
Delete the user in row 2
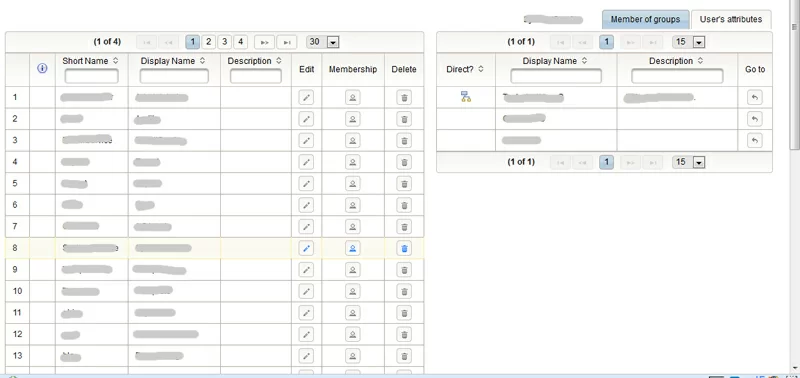point(404,119)
